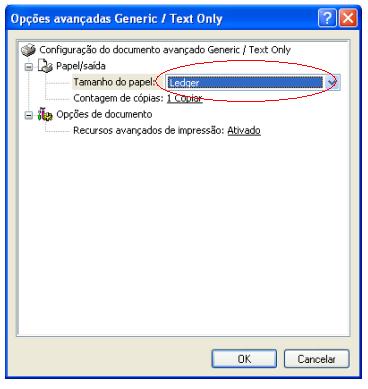This screenshot has width=368, height=389.
Task: Collapse the Papel/saída tree node
Action: pyautogui.click(x=29, y=67)
